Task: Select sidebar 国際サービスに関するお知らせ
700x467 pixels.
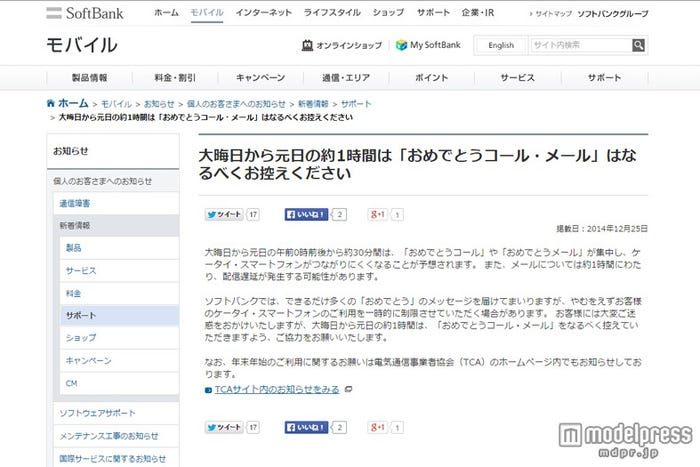Action: tap(116, 459)
